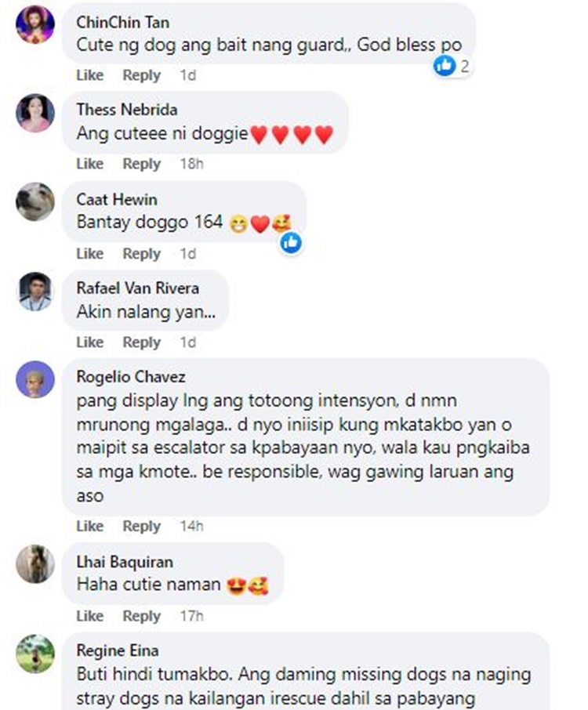
Task: View the like reaction on Caat Hewin's comment
Action: click(291, 243)
